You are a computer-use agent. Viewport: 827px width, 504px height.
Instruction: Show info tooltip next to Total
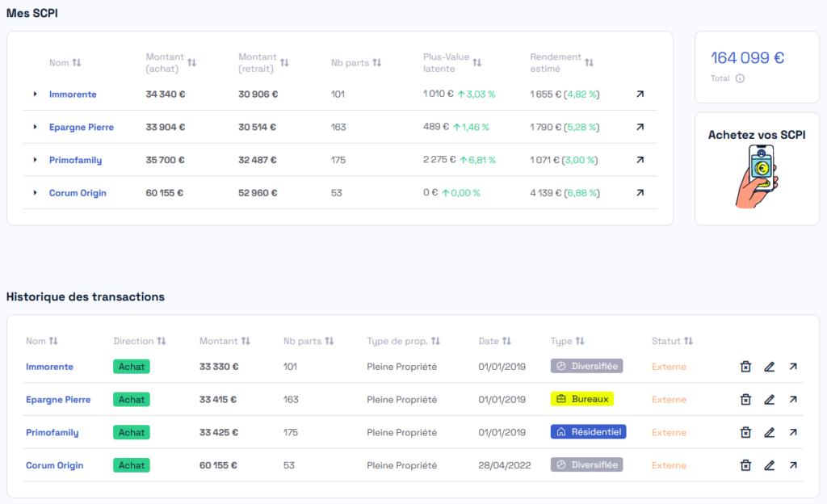(740, 78)
